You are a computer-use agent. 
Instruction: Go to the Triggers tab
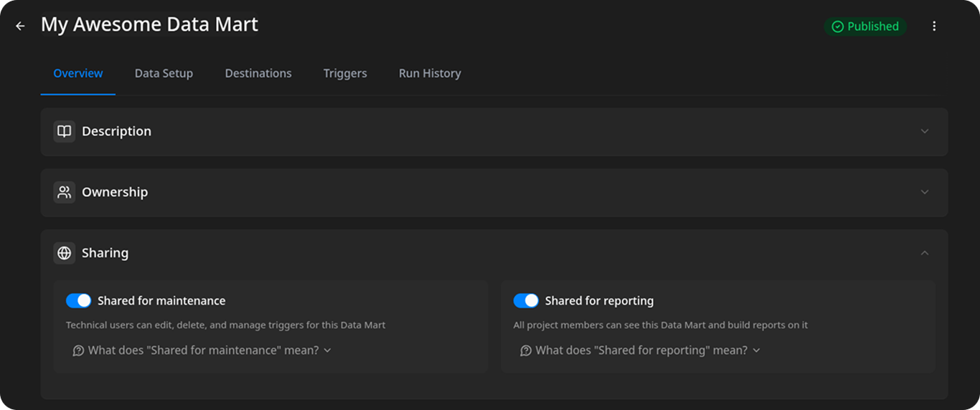(345, 73)
